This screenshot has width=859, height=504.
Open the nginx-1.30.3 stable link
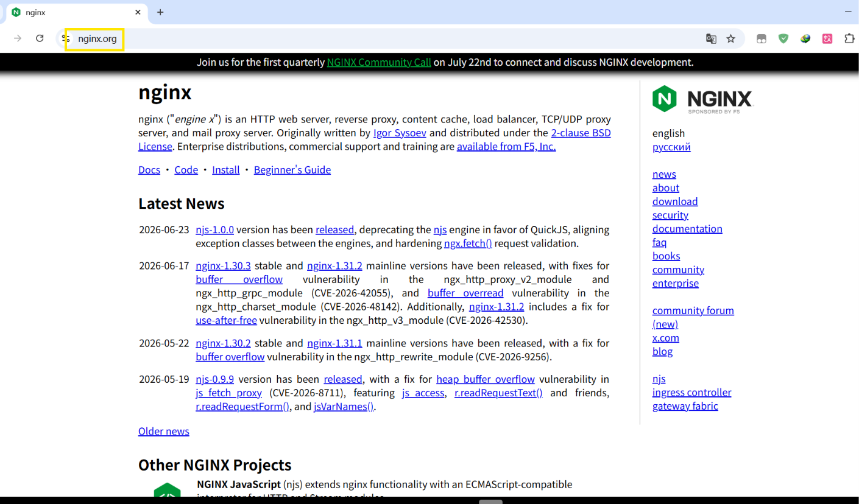(x=223, y=265)
